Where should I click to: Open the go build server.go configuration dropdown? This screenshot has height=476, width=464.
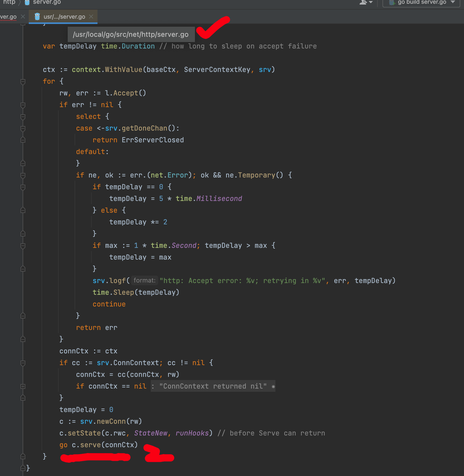click(x=453, y=2)
